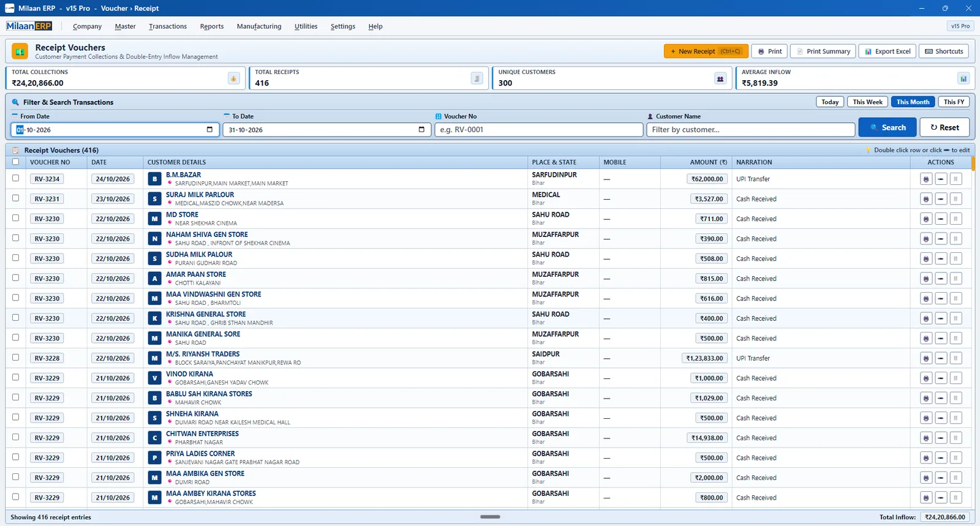Open the Transactions menu
The image size is (980, 526).
168,26
